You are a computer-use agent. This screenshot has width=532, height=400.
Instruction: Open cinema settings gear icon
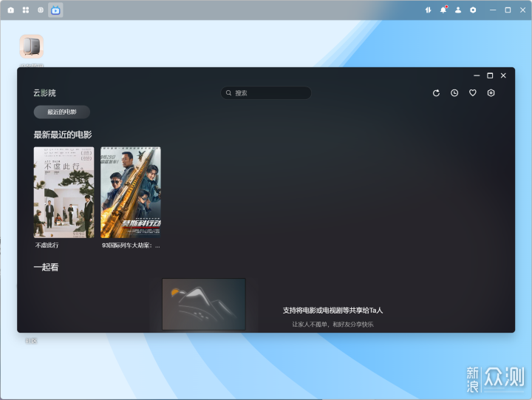point(491,93)
